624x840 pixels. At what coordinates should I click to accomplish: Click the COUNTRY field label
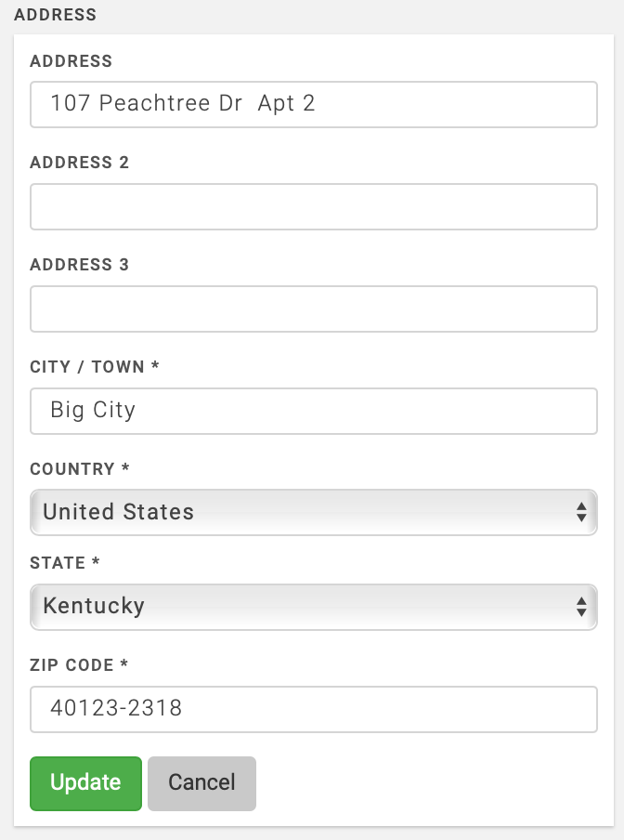[72, 469]
